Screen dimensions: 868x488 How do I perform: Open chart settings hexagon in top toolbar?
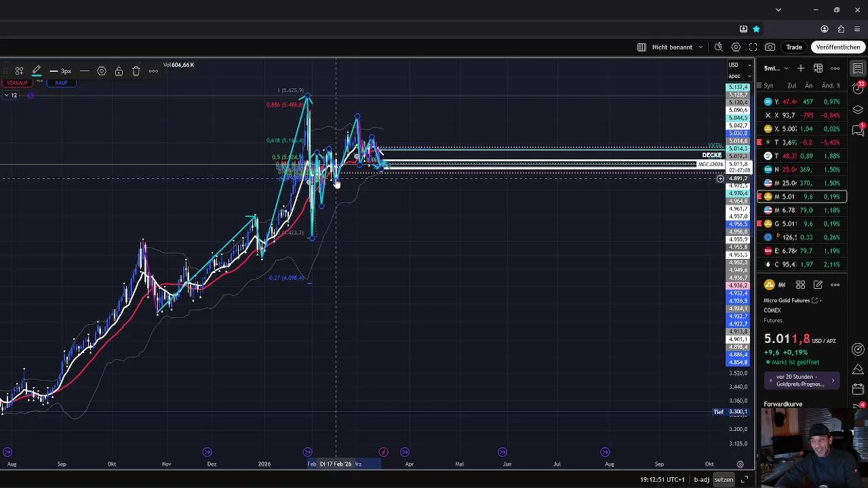click(736, 47)
